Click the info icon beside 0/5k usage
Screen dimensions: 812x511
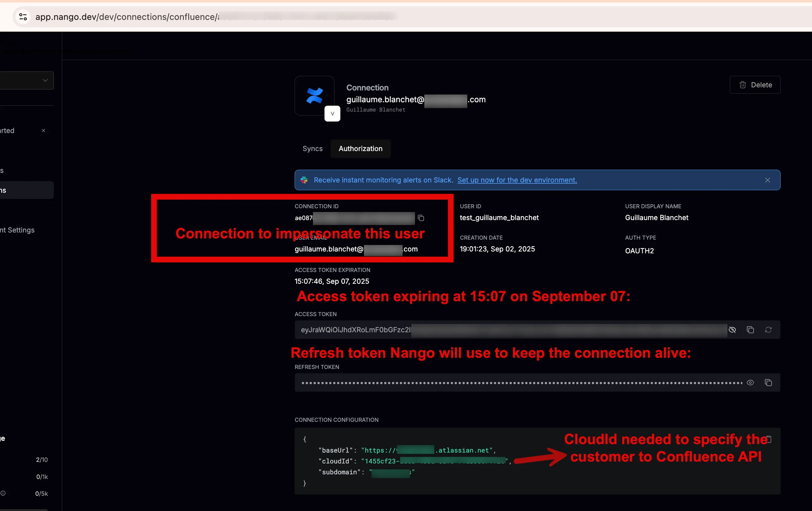click(x=3, y=493)
